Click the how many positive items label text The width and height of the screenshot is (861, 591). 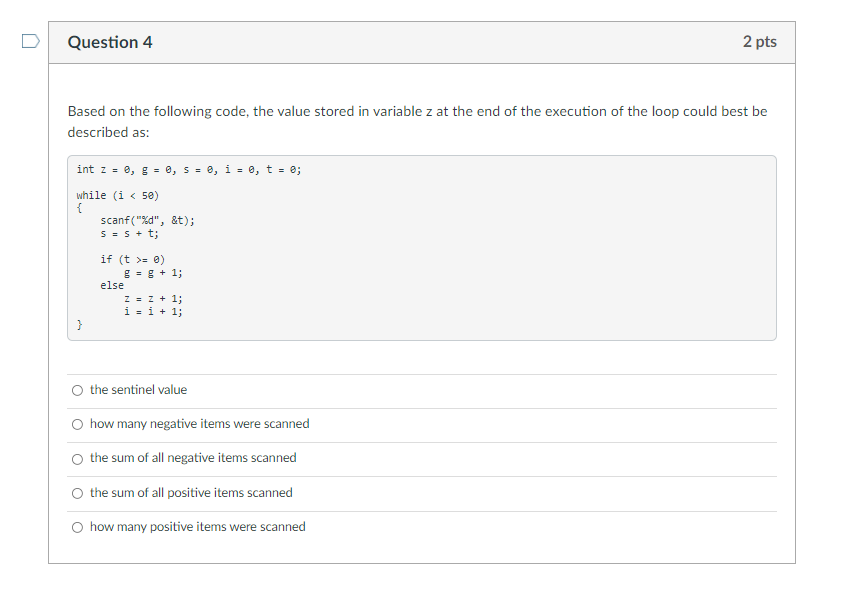pyautogui.click(x=196, y=527)
